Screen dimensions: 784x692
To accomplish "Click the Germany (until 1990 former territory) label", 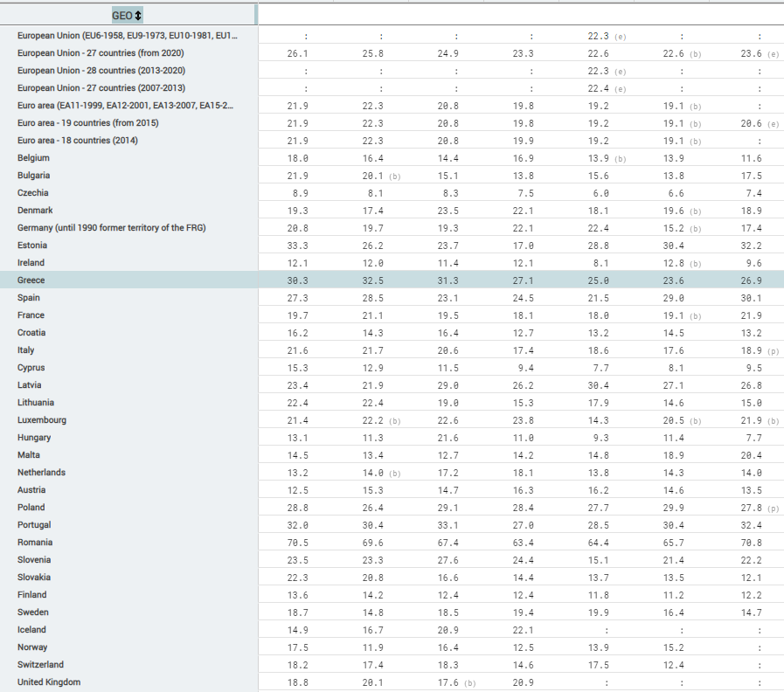I will point(112,228).
